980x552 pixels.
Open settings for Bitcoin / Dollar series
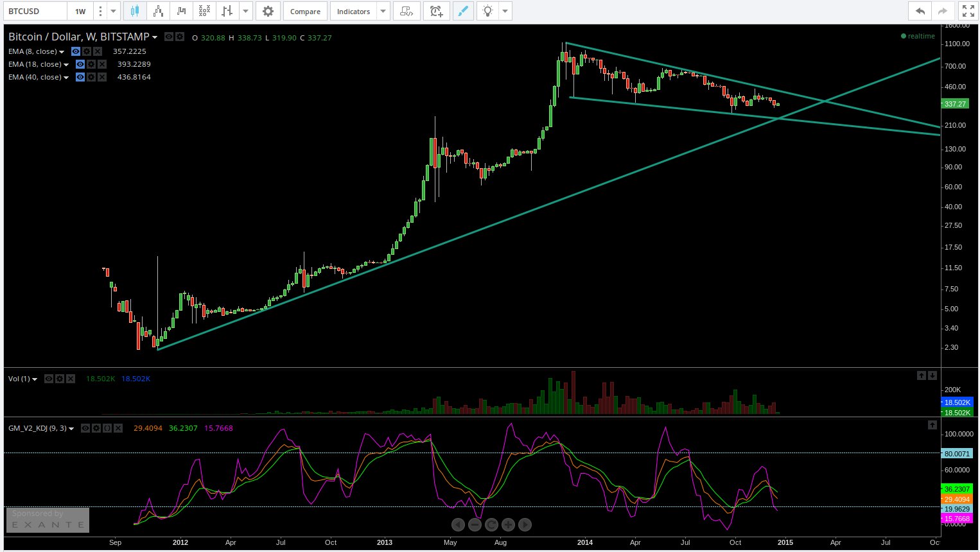coord(180,37)
